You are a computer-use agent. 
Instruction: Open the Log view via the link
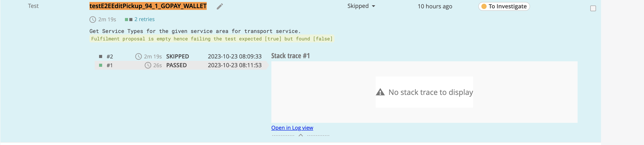click(292, 128)
